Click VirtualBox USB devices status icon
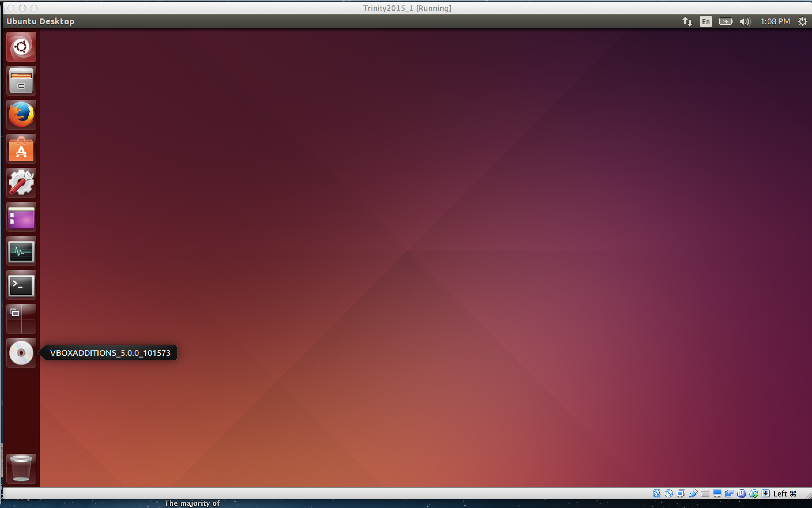Screen dimensions: 812x508 pos(693,494)
